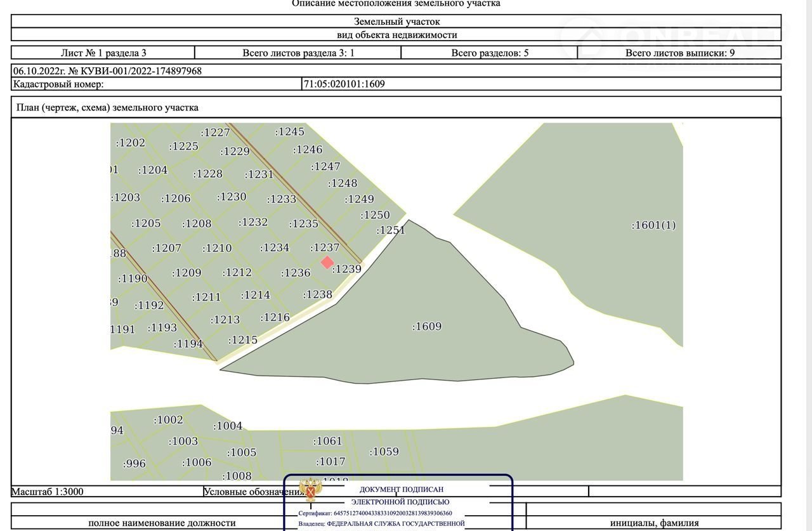The width and height of the screenshot is (812, 531).
Task: Select parcel :1202 in the upper-left map corner
Action: pyautogui.click(x=131, y=143)
